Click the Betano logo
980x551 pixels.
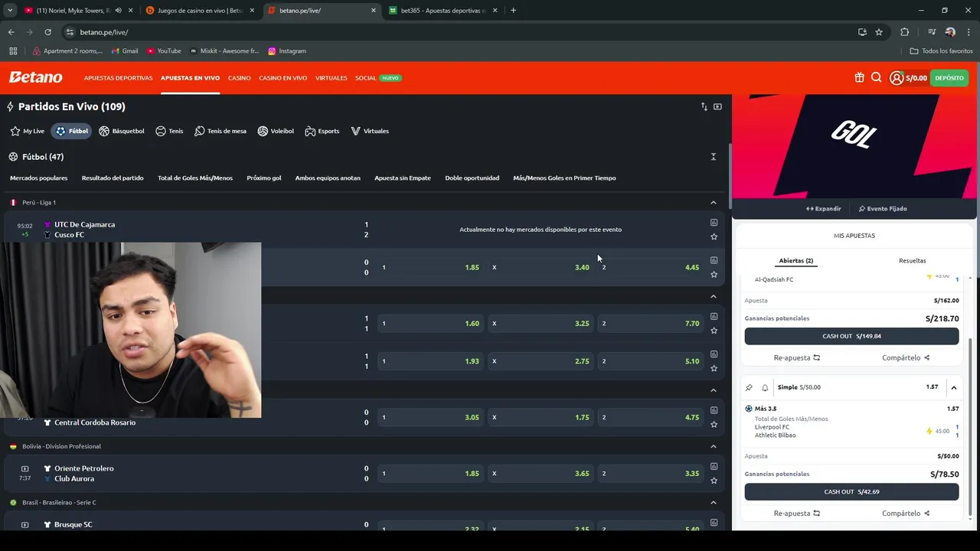point(35,77)
